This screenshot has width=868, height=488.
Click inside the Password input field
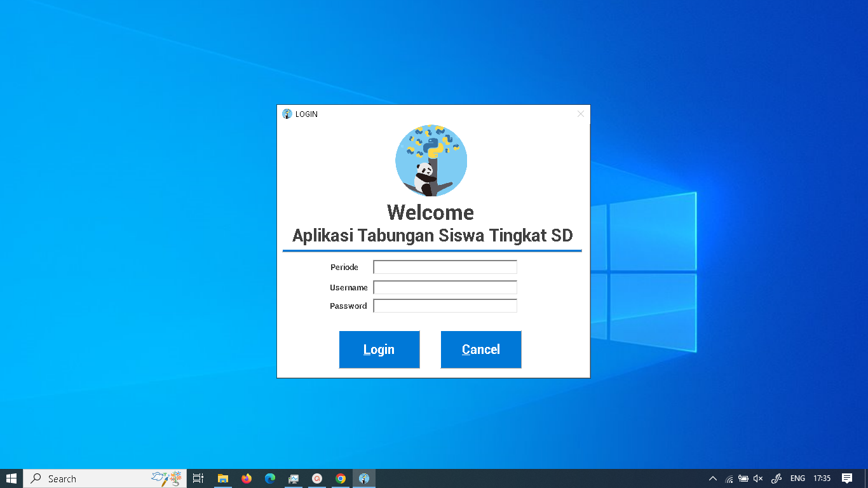(444, 306)
